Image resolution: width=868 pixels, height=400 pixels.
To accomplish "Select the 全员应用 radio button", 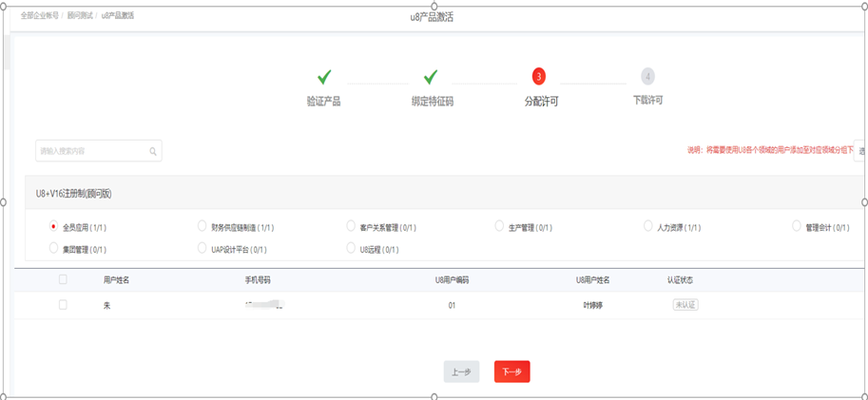I will (x=53, y=227).
